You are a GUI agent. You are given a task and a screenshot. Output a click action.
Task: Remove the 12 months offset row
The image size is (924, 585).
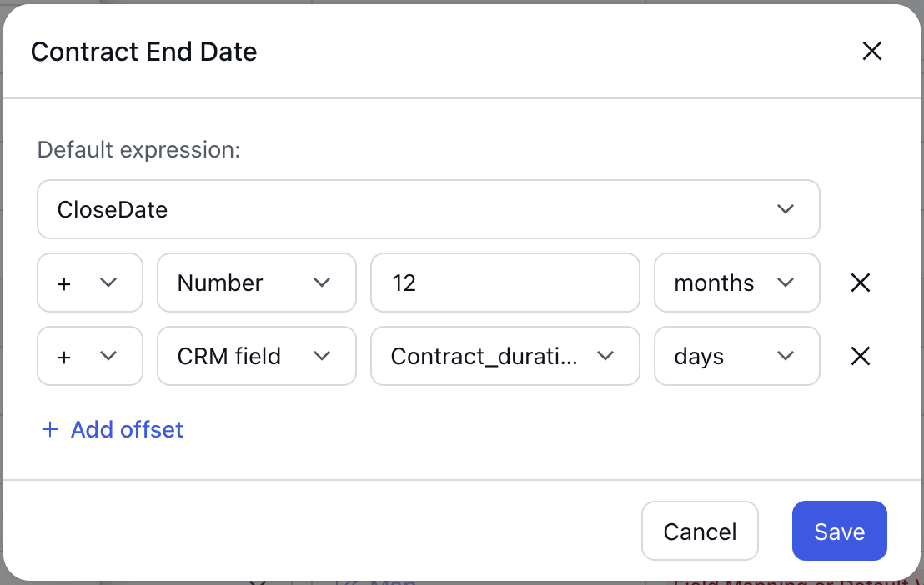(861, 282)
